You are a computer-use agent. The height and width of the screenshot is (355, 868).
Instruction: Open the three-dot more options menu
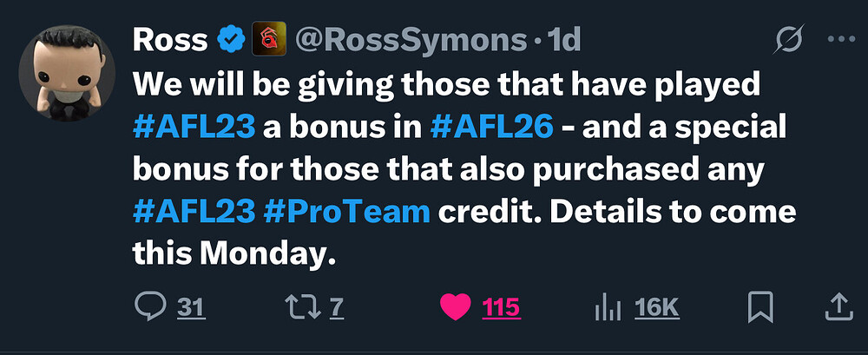click(x=841, y=39)
